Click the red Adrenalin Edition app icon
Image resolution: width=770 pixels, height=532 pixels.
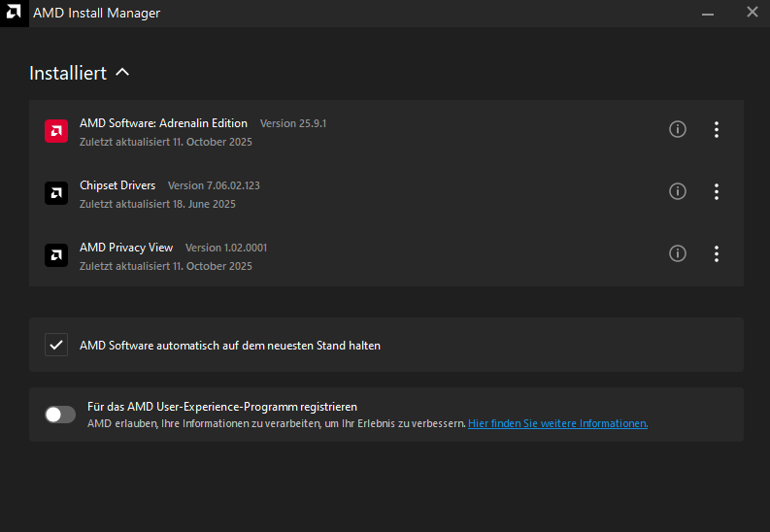pyautogui.click(x=56, y=131)
